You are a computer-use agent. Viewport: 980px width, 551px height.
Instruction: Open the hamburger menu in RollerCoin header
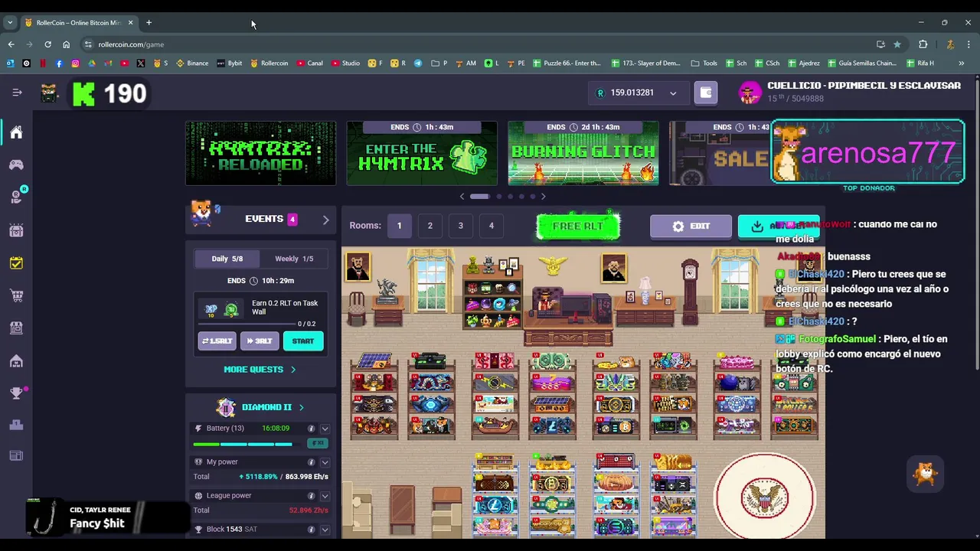(17, 93)
